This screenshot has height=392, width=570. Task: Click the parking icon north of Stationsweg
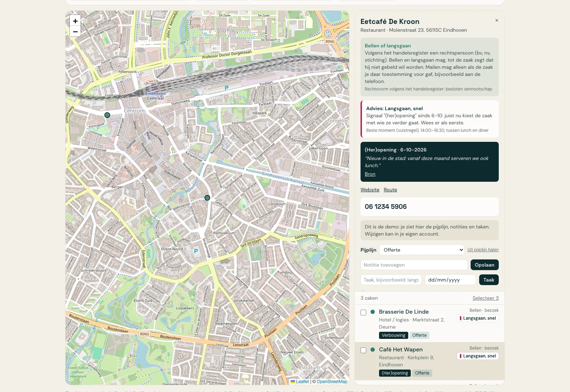(227, 88)
